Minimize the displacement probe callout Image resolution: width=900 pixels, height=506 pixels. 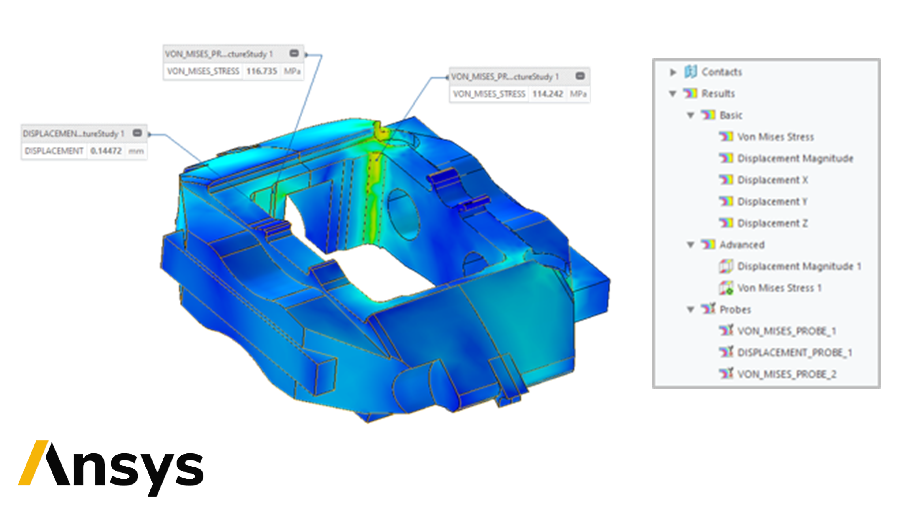(x=137, y=132)
